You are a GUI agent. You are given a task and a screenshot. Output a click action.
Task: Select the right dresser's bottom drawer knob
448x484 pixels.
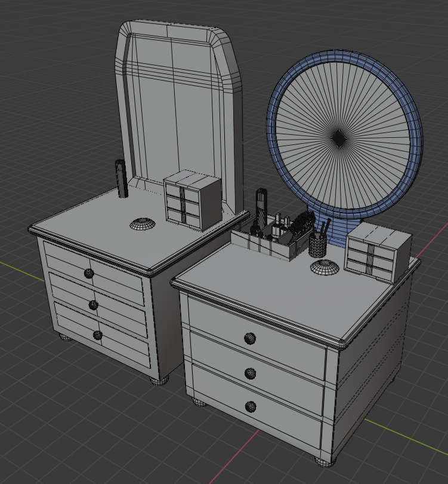pyautogui.click(x=251, y=407)
